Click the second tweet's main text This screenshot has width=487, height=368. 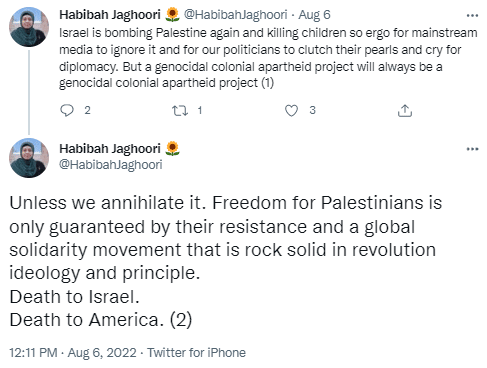click(226, 262)
